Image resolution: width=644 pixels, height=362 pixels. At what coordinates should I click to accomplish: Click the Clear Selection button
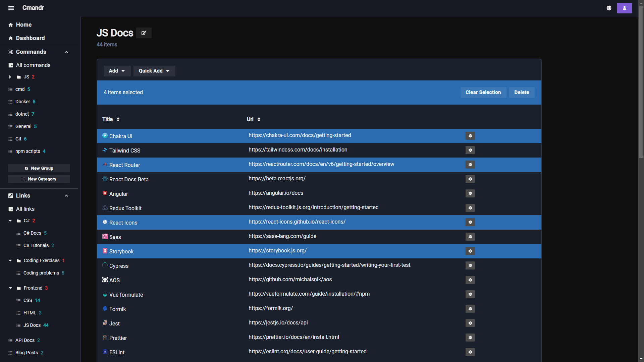coord(483,93)
